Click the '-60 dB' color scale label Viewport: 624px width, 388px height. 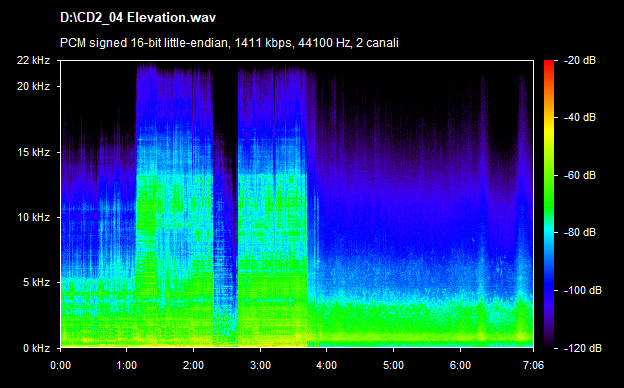pyautogui.click(x=580, y=175)
